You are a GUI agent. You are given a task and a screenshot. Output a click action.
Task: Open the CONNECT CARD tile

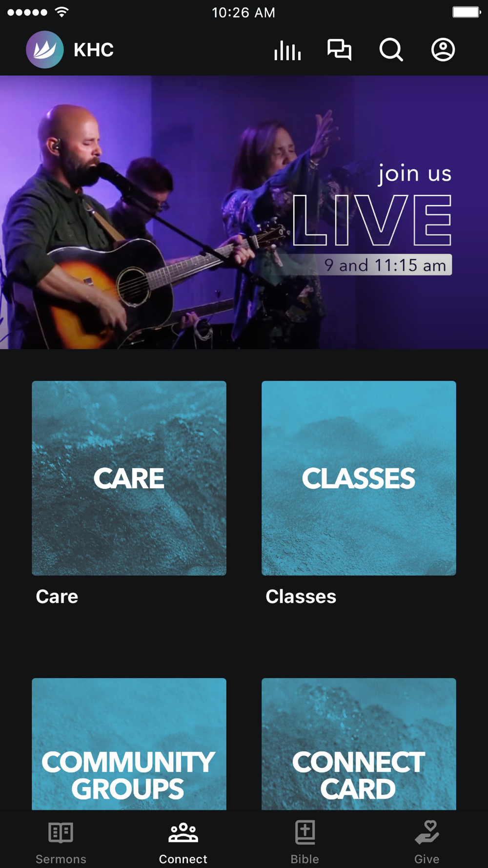click(x=359, y=744)
